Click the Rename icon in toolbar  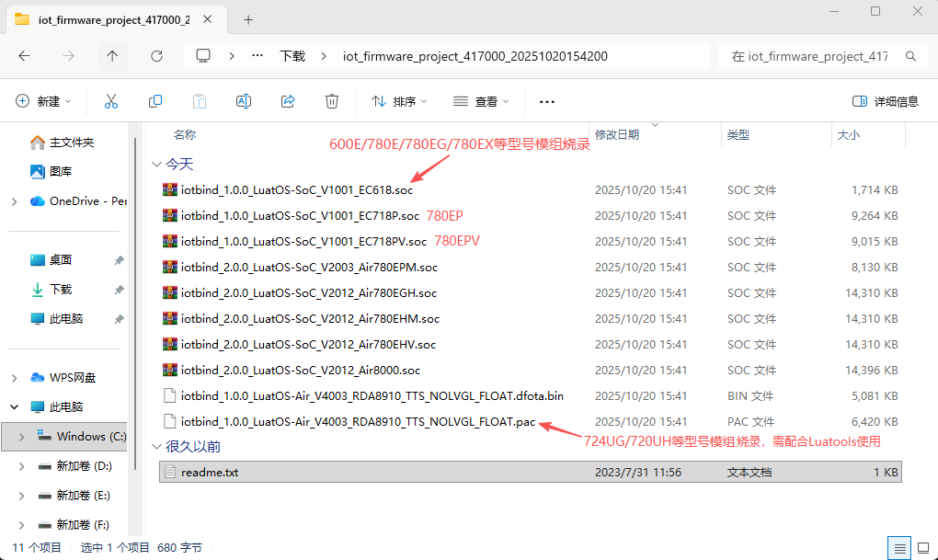(244, 101)
